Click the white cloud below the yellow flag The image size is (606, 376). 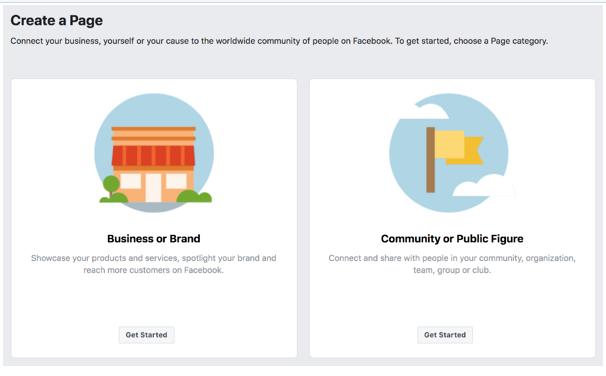[483, 186]
